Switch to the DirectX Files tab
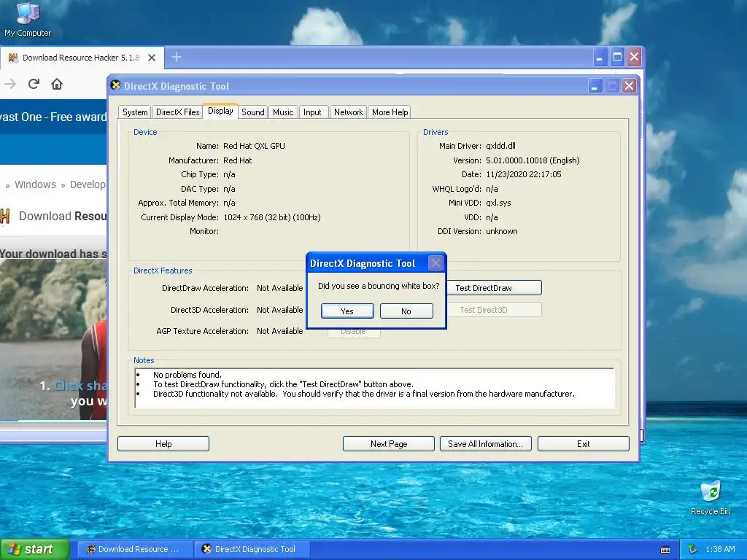Screen dimensions: 747x560 [x=178, y=112]
